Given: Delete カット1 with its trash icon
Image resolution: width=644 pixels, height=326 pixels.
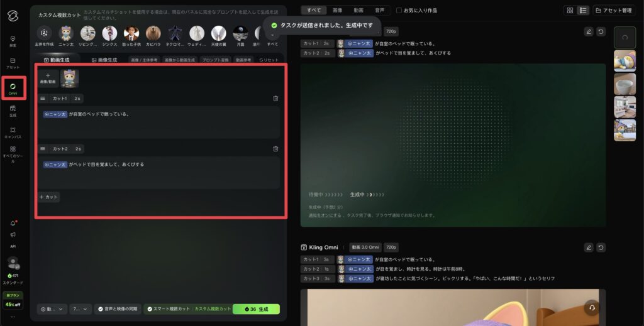Looking at the screenshot, I should (x=275, y=98).
